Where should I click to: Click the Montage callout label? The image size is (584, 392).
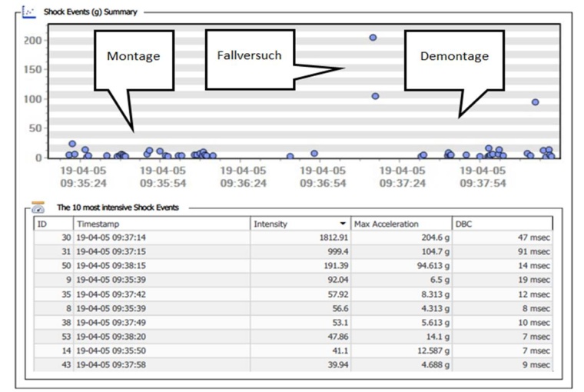[x=134, y=57]
